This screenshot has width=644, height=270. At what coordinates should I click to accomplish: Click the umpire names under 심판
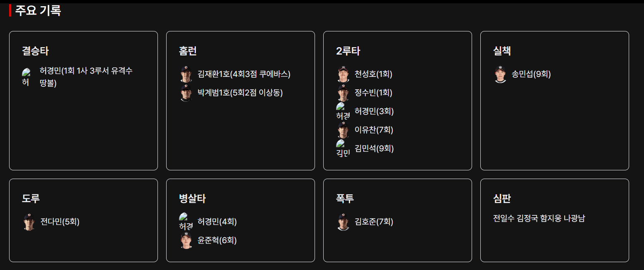pyautogui.click(x=539, y=219)
